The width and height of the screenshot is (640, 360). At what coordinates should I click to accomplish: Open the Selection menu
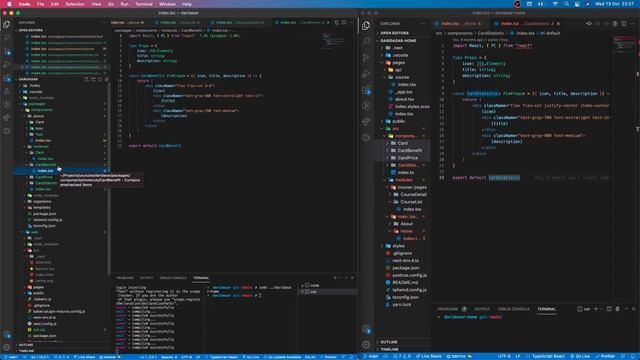point(75,4)
